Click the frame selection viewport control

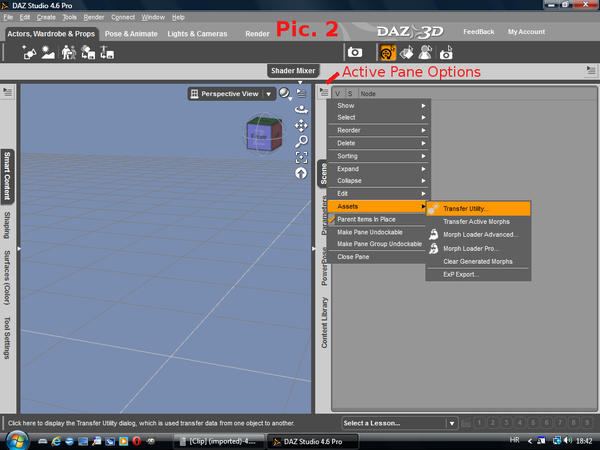click(301, 157)
